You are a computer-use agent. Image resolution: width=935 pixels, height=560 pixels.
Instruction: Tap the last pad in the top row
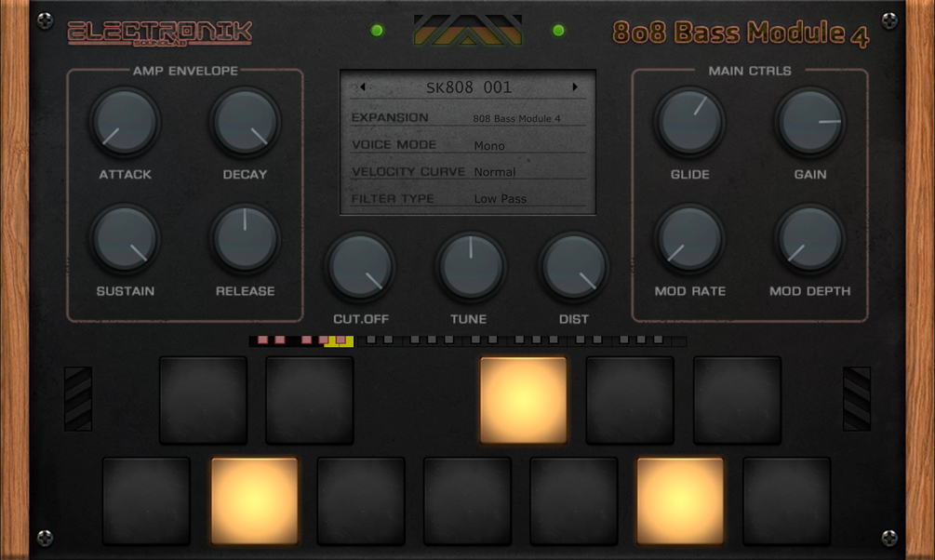point(737,400)
